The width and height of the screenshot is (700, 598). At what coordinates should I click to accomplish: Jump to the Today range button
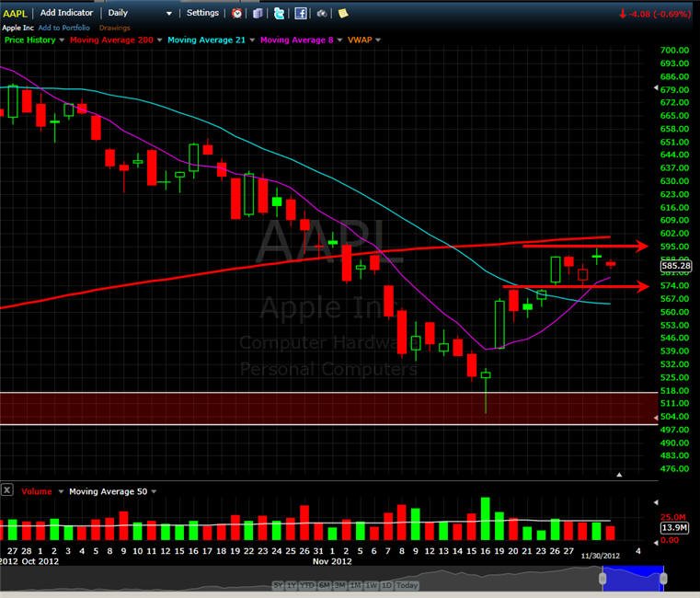click(407, 585)
